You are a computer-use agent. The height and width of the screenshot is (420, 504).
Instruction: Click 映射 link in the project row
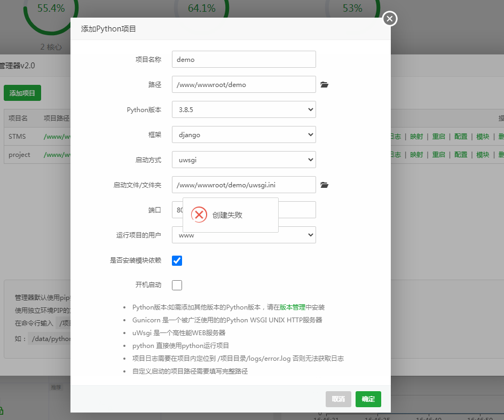pyautogui.click(x=416, y=155)
